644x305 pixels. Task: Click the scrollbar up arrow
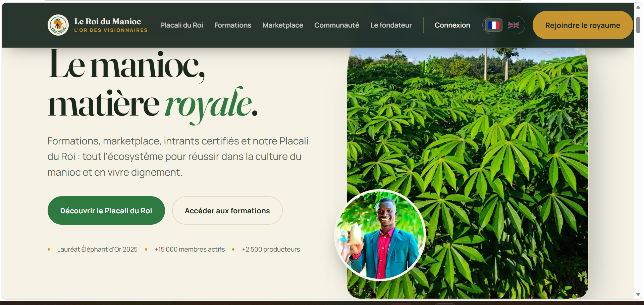click(638, 7)
